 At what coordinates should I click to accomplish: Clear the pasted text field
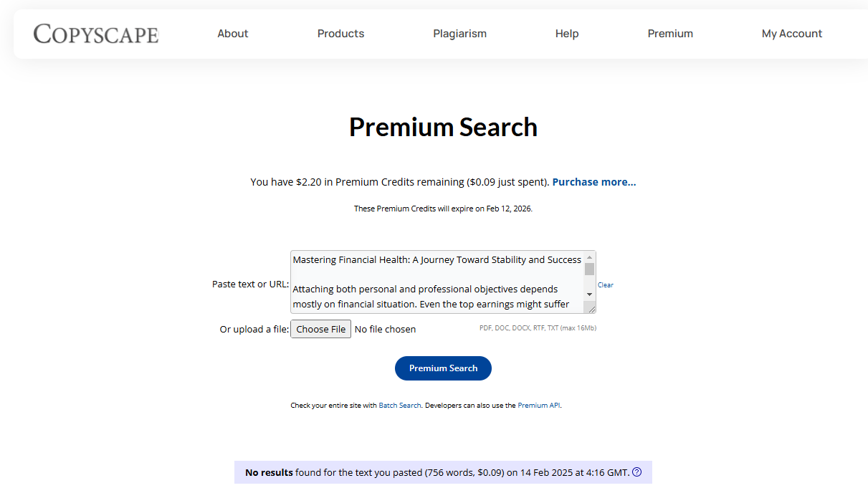[606, 285]
